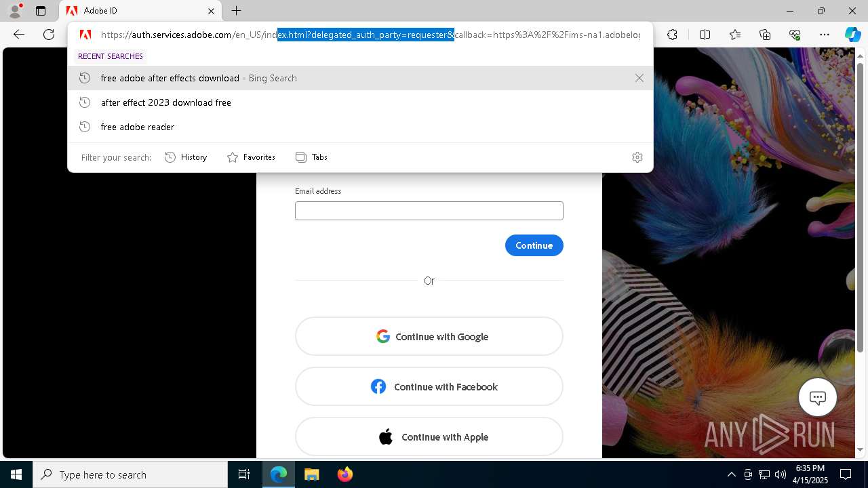
Task: Open Favorites star in toolbar
Action: pyautogui.click(x=735, y=35)
